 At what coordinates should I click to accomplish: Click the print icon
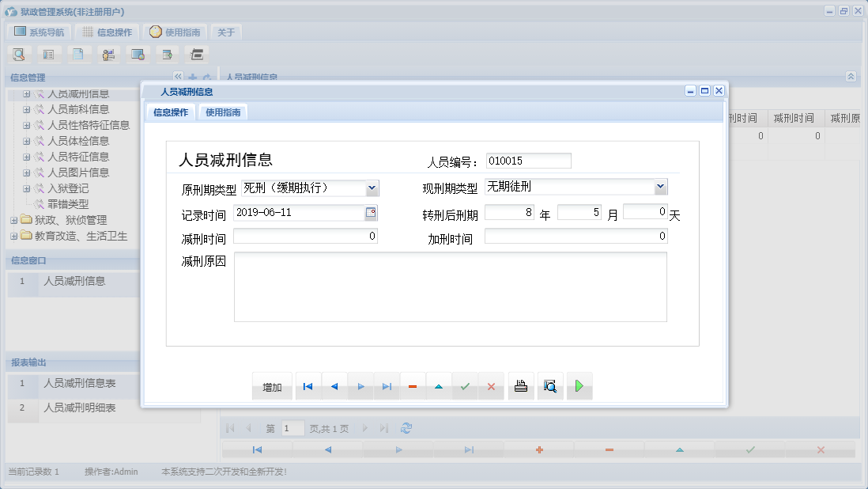(x=521, y=387)
